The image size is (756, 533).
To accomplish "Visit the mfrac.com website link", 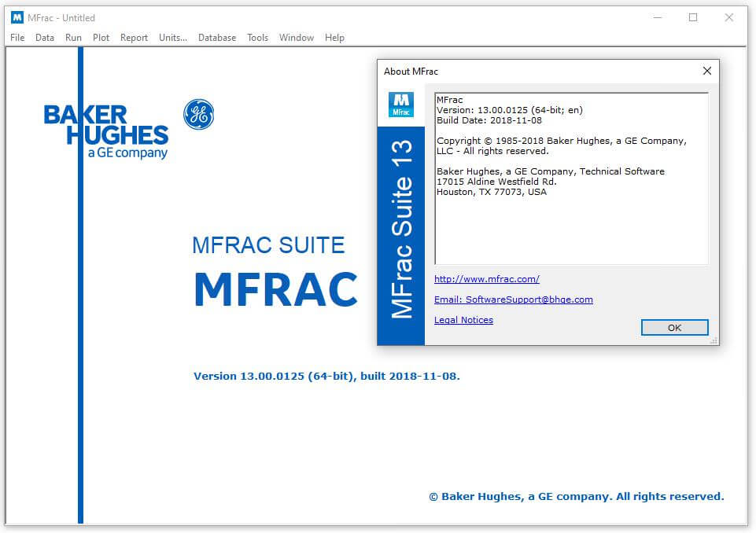I will (x=486, y=279).
